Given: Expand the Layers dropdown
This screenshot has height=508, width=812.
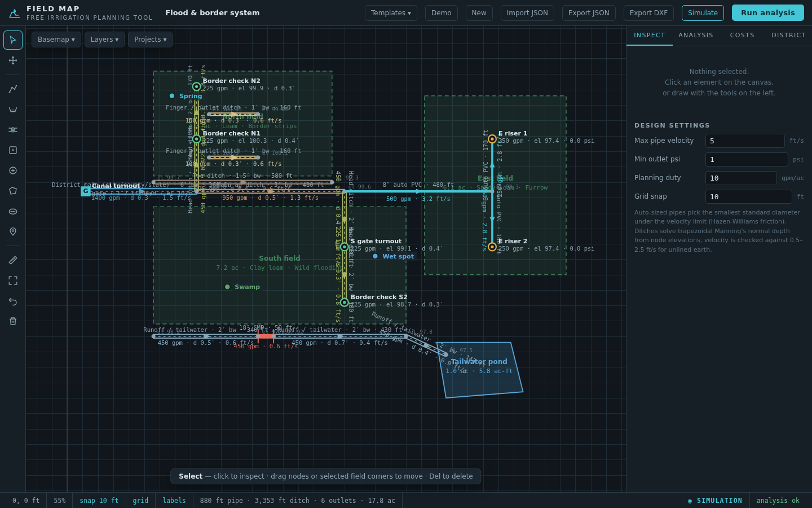Looking at the screenshot, I should coord(104,40).
